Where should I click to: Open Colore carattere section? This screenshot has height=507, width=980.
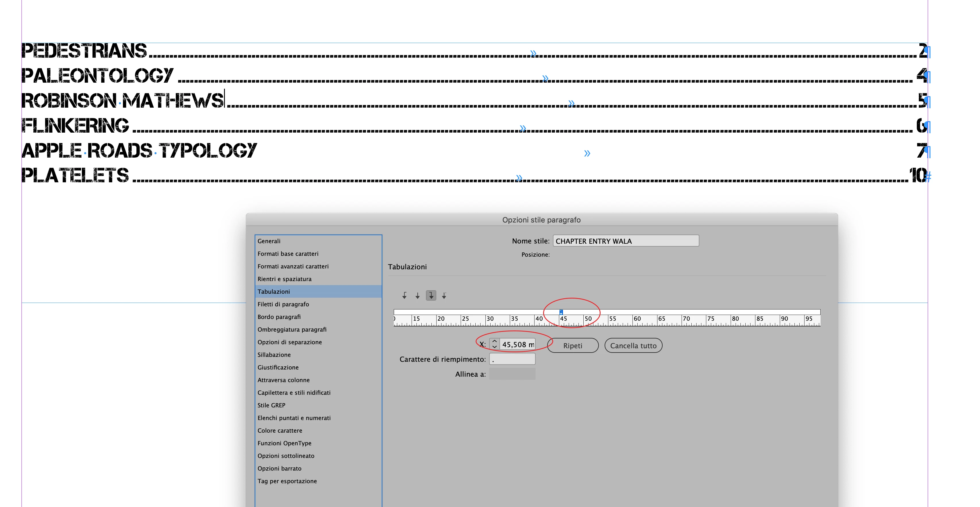click(280, 431)
